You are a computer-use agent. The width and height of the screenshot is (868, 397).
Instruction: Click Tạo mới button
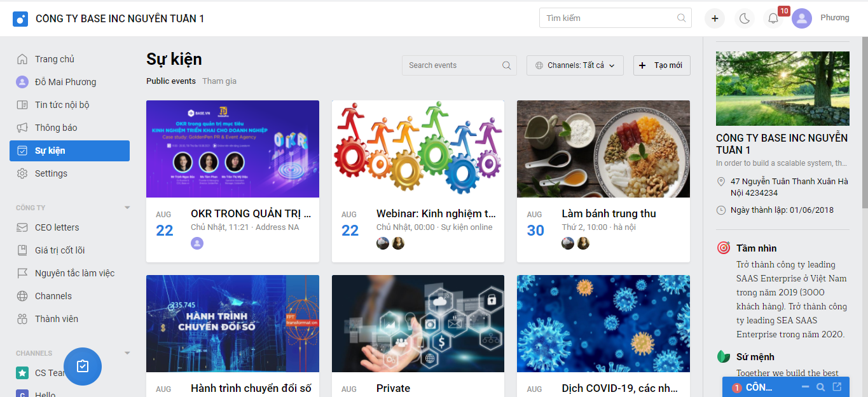tap(661, 65)
